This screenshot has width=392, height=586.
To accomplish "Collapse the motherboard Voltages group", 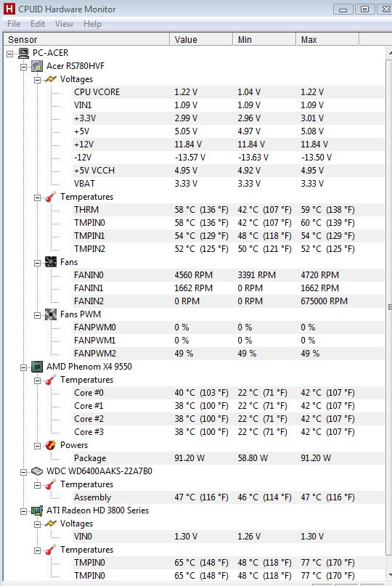I will 37,80.
